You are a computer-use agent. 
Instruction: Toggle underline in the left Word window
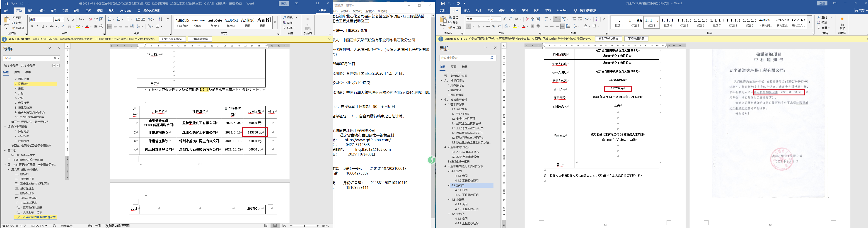pos(42,26)
